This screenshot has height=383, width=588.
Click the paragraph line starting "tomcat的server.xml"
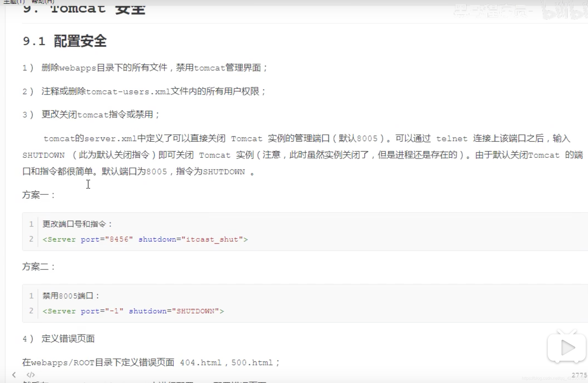tap(307, 138)
